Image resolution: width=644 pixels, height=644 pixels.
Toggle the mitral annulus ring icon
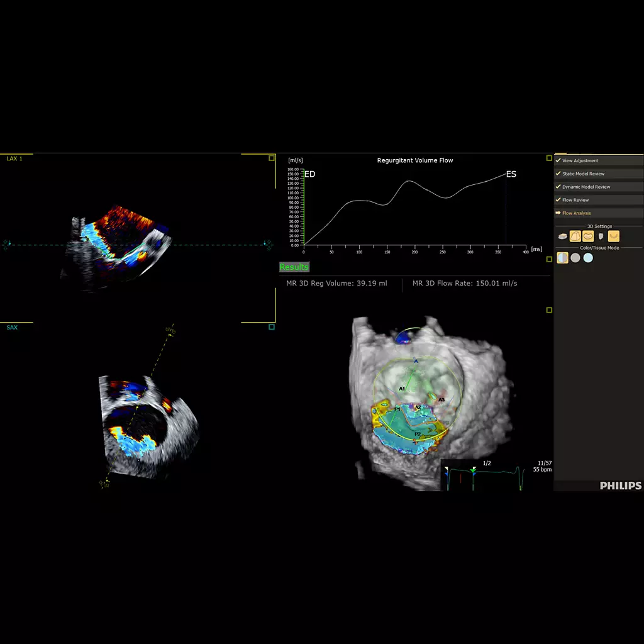point(588,236)
